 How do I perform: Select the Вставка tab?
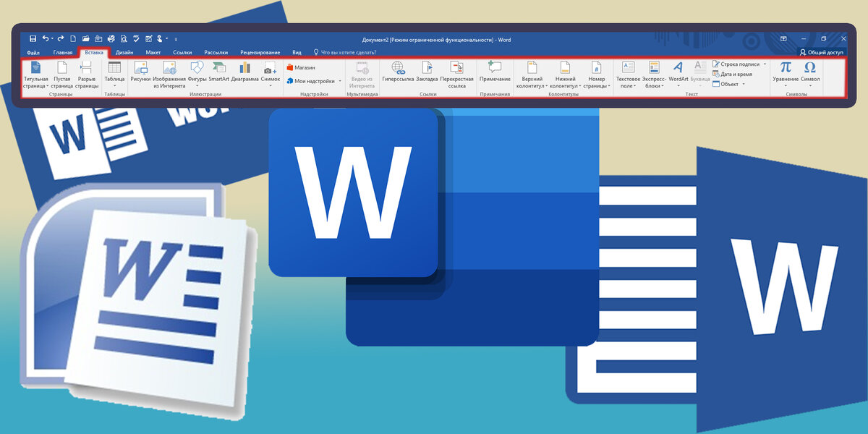coord(93,52)
